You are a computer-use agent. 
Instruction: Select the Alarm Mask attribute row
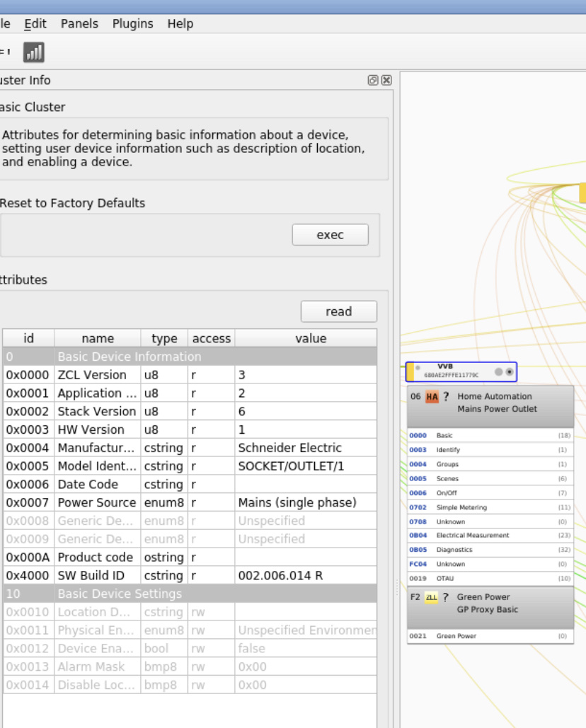point(190,666)
